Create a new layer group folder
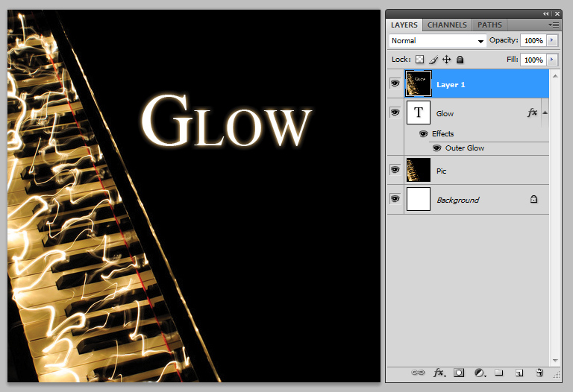The height and width of the screenshot is (392, 573). (x=499, y=373)
